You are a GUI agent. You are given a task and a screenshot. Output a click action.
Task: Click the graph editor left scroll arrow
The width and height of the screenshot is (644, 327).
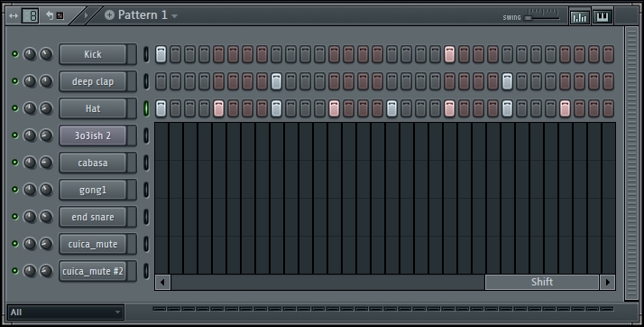162,282
